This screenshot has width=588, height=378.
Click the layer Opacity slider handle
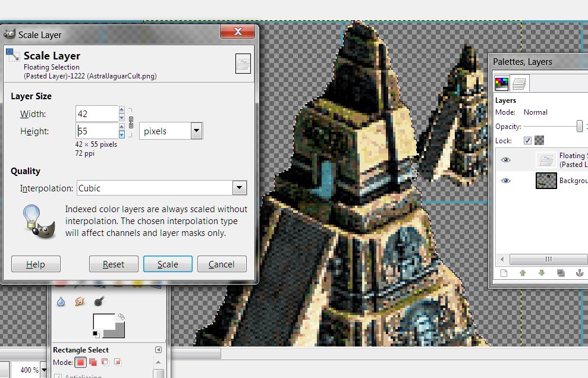[580, 126]
